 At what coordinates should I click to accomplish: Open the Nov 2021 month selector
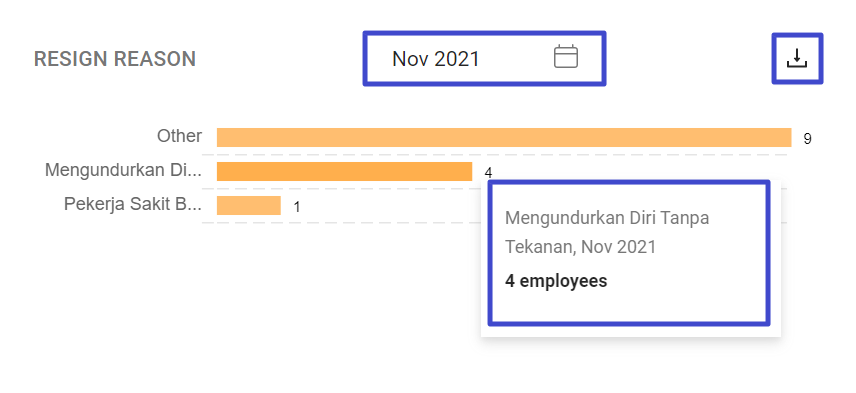click(x=484, y=58)
